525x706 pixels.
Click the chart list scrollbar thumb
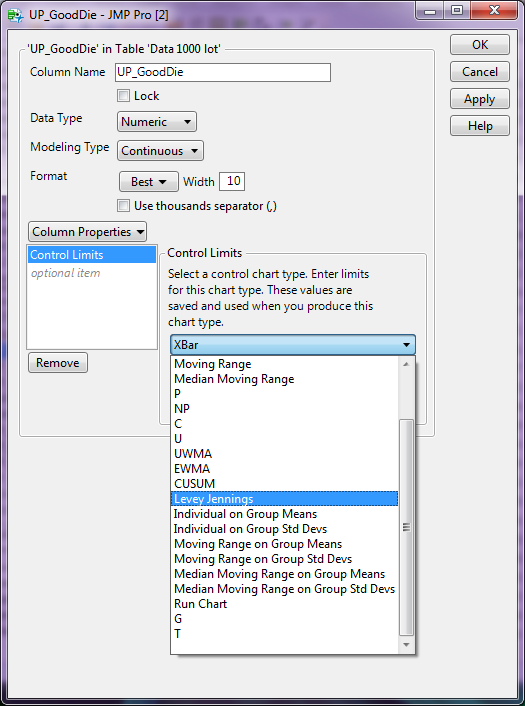point(406,527)
